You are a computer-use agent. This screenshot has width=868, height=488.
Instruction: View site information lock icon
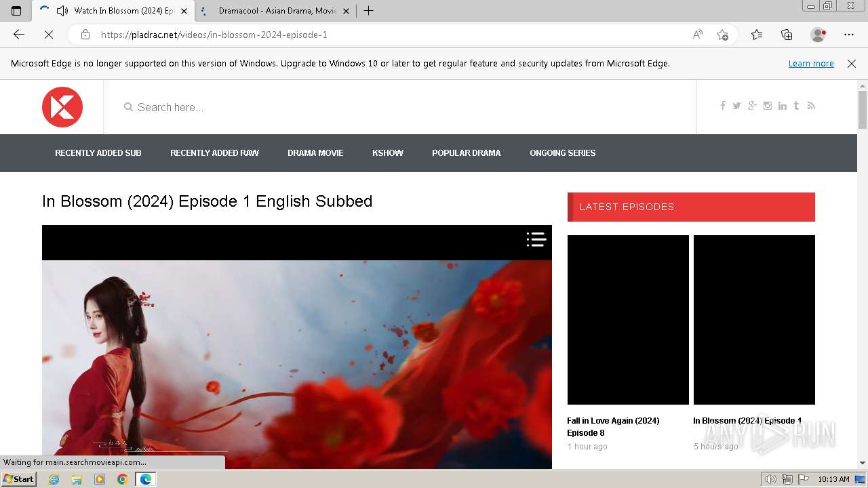tap(85, 35)
